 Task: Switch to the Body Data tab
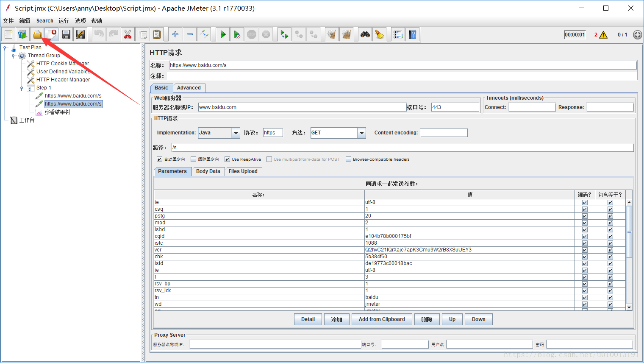208,171
